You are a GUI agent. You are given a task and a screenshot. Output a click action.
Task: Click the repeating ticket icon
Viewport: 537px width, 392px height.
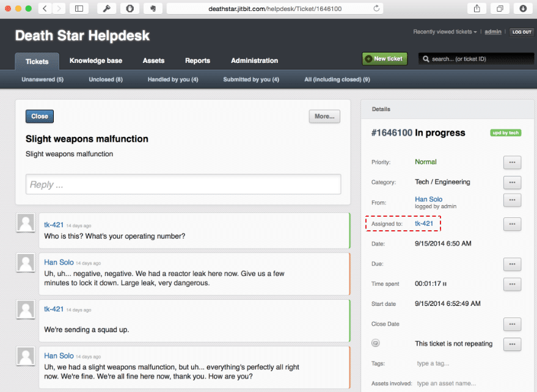click(x=376, y=344)
